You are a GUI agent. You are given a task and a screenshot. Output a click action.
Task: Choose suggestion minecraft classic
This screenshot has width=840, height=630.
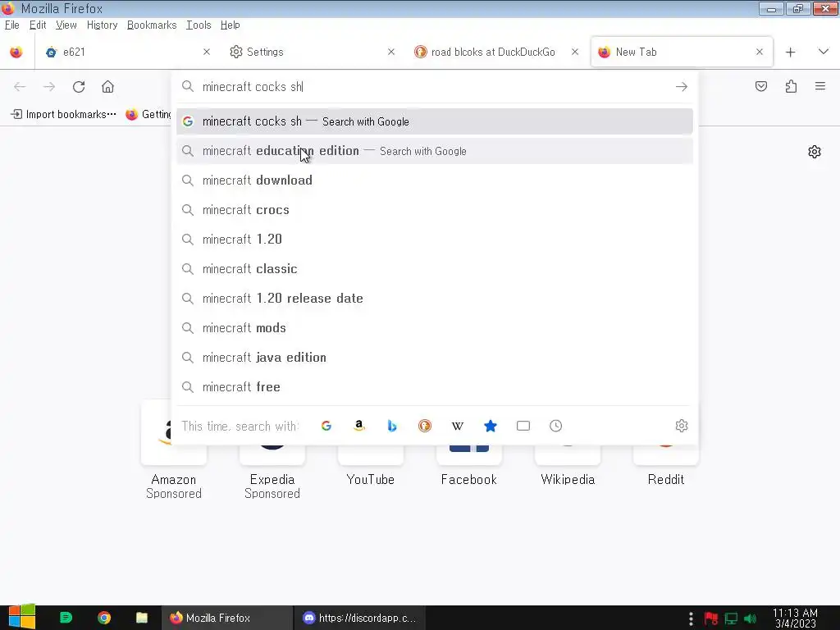tap(435, 269)
